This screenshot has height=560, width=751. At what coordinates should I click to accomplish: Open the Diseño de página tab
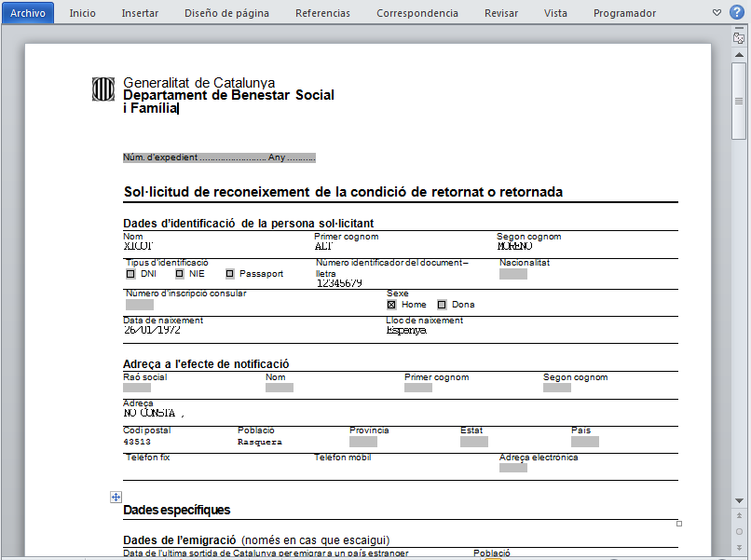point(226,13)
